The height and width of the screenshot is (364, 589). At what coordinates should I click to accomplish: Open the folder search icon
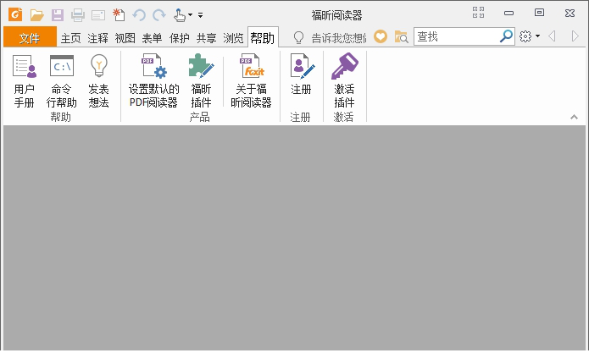click(x=401, y=36)
